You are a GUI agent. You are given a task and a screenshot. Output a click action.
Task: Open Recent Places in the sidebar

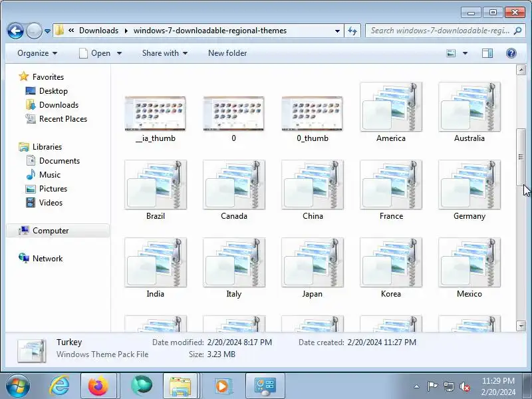(x=63, y=119)
